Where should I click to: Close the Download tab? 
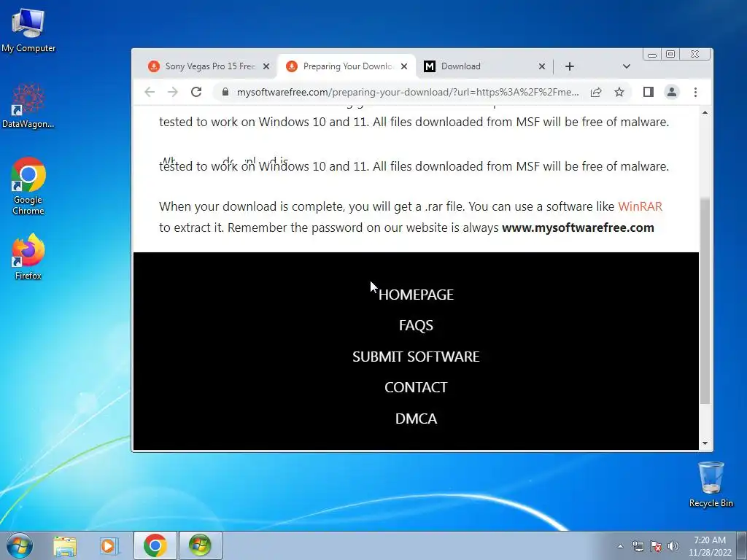(x=542, y=66)
